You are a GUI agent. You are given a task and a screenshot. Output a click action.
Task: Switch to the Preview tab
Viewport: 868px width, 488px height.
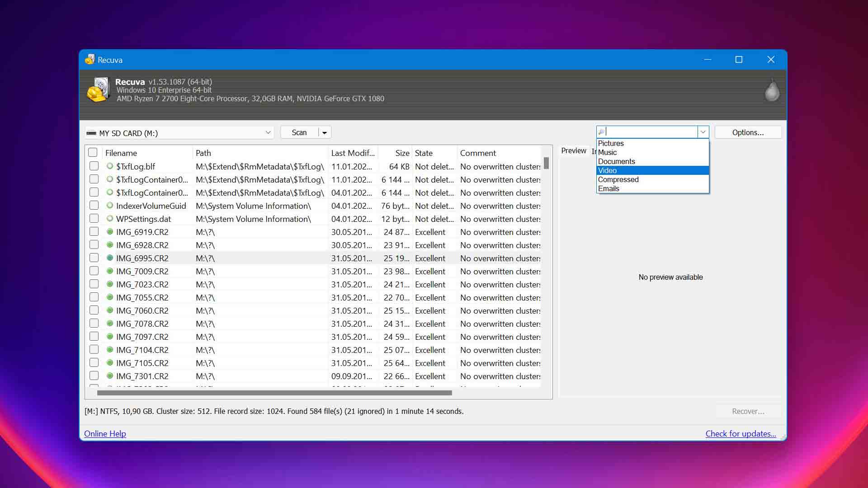(x=574, y=150)
